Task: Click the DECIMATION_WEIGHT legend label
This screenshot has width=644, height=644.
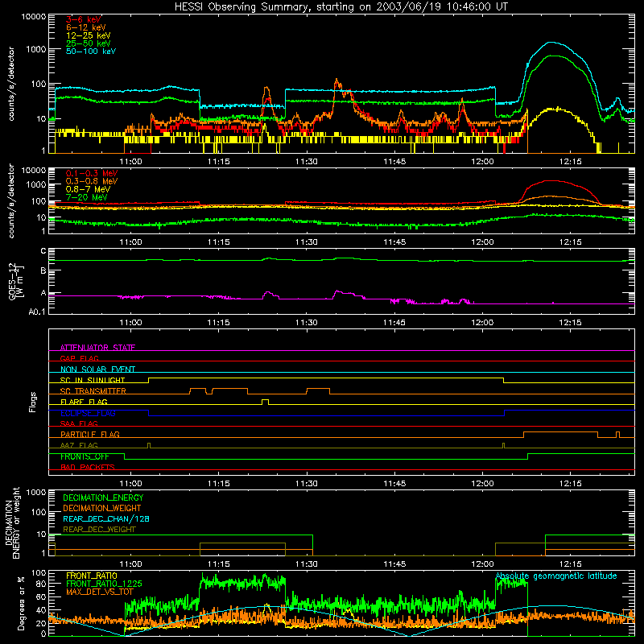Action: coord(102,508)
